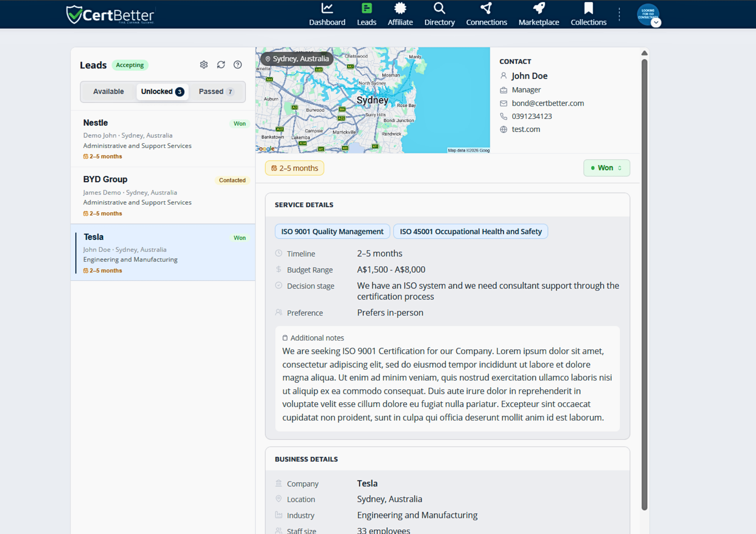Click the Location pin icon in Business Details
756x534 pixels.
coord(279,499)
